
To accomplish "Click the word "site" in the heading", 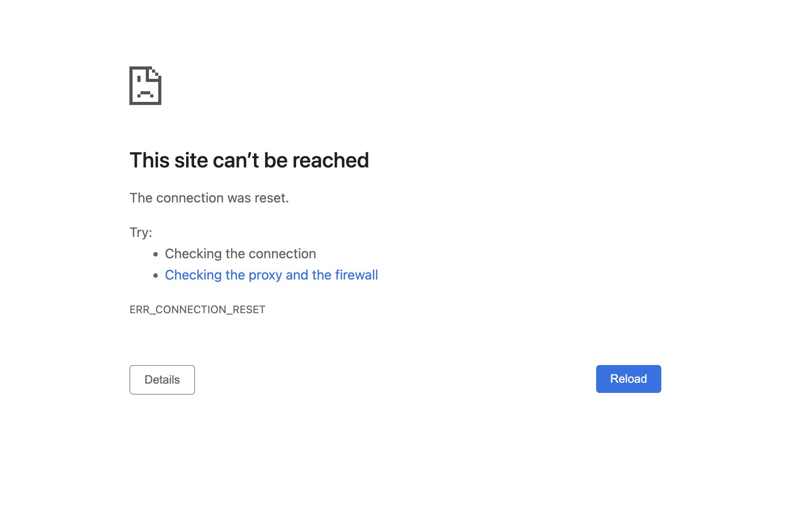I will (191, 160).
